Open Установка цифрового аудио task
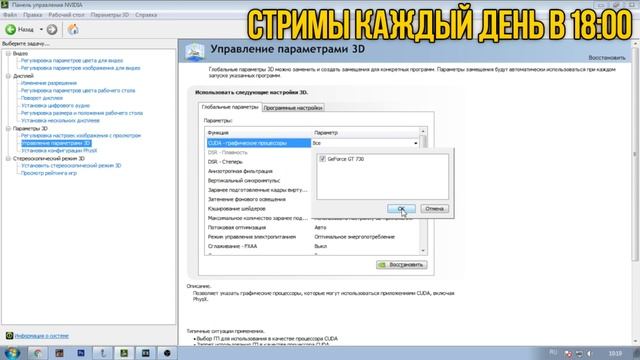 coord(55,105)
